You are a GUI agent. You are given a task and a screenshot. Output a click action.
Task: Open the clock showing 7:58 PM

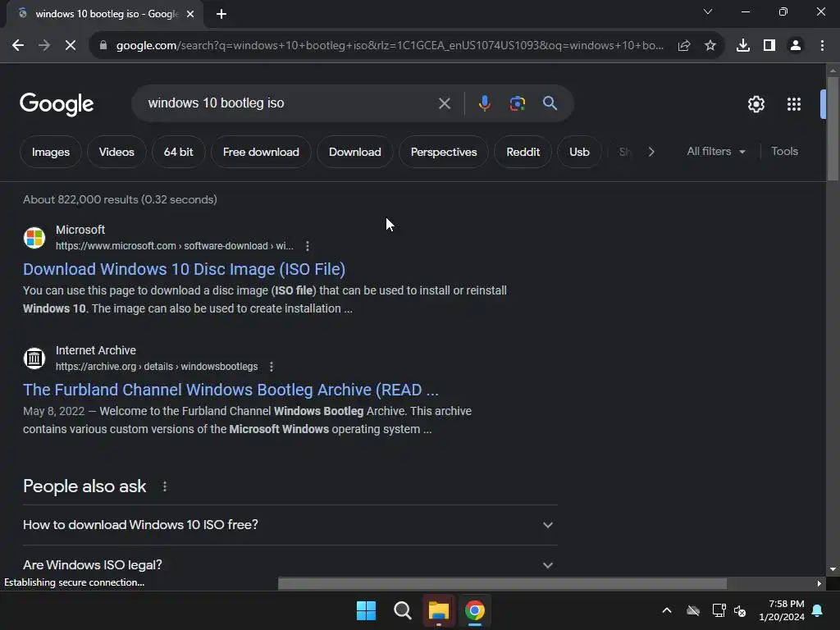[782, 610]
